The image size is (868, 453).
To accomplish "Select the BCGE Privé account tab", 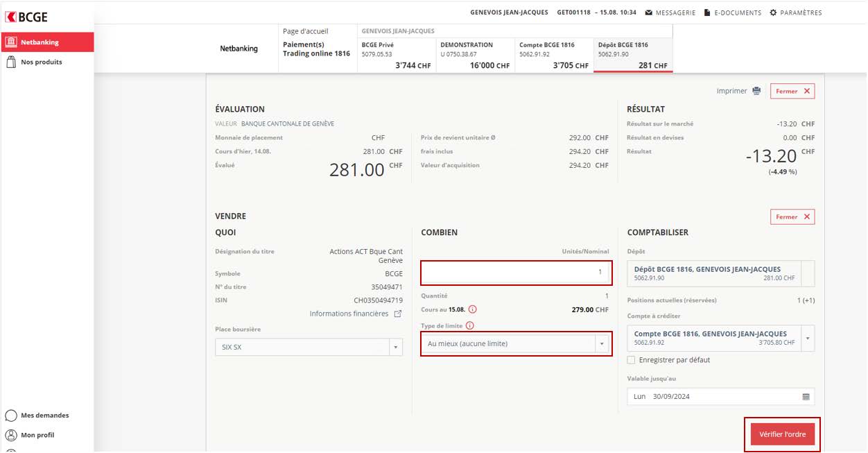I will point(397,55).
